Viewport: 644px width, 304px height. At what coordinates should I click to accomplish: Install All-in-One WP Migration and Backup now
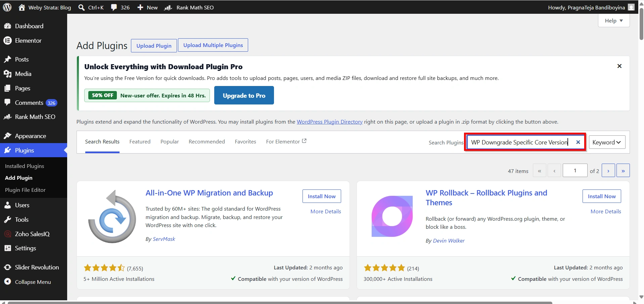[x=322, y=196]
